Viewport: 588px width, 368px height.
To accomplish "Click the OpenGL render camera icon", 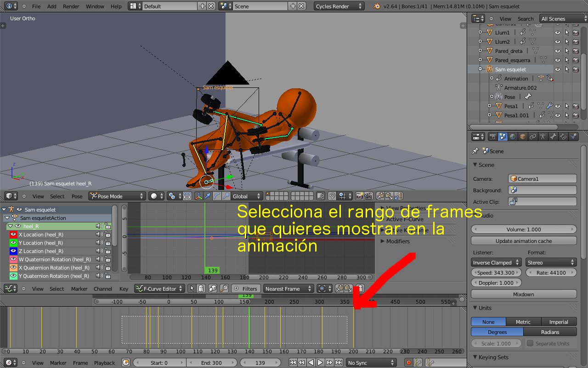I will click(x=360, y=196).
